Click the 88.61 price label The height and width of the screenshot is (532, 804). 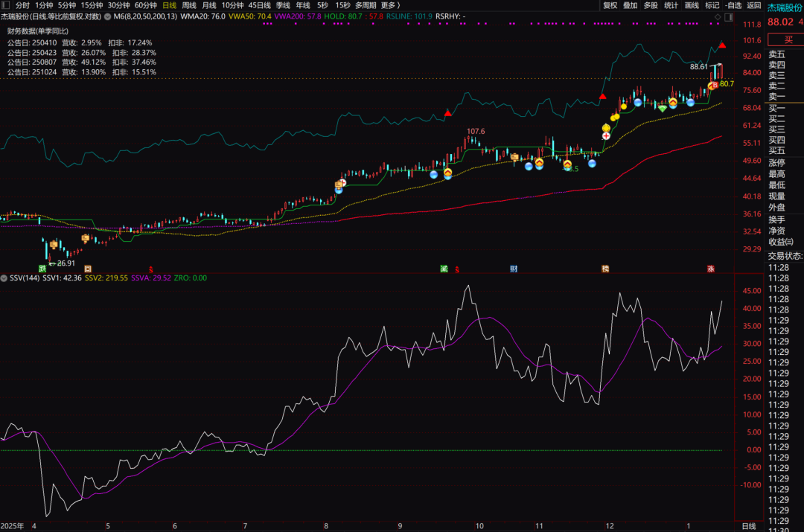[x=698, y=67]
